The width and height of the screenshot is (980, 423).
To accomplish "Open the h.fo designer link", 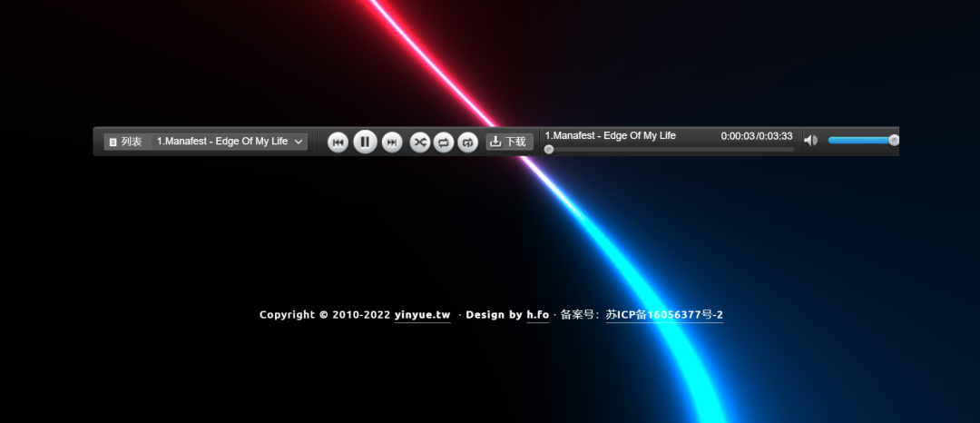I will [537, 315].
